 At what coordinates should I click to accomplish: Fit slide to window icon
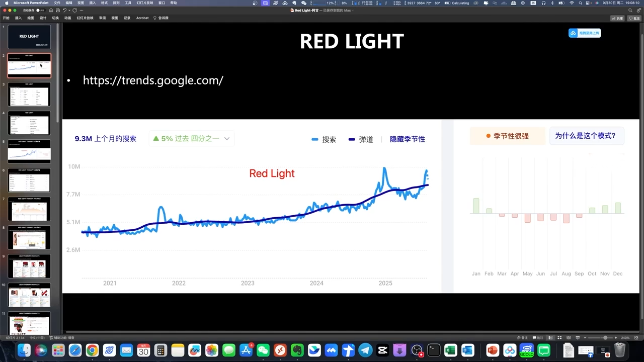coord(637,338)
